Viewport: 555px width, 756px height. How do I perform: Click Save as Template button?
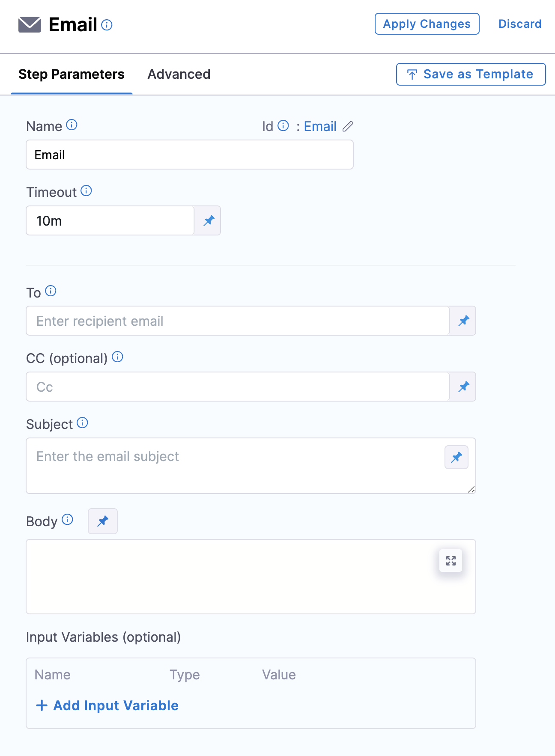click(x=471, y=74)
